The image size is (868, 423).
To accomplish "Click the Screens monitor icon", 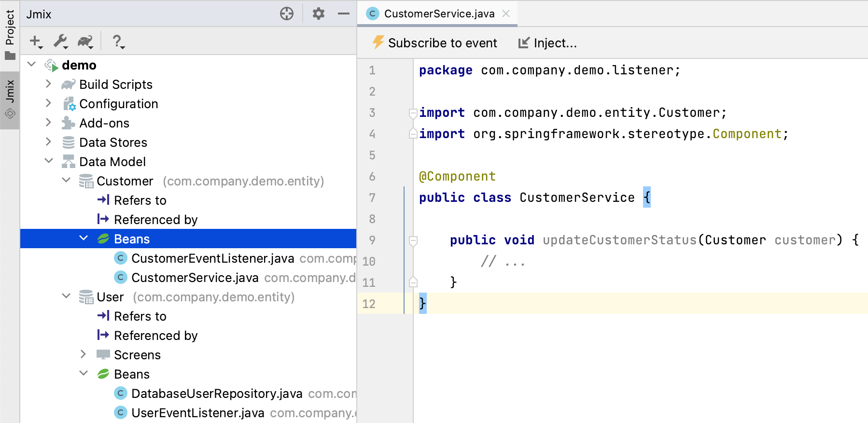I will pyautogui.click(x=103, y=354).
